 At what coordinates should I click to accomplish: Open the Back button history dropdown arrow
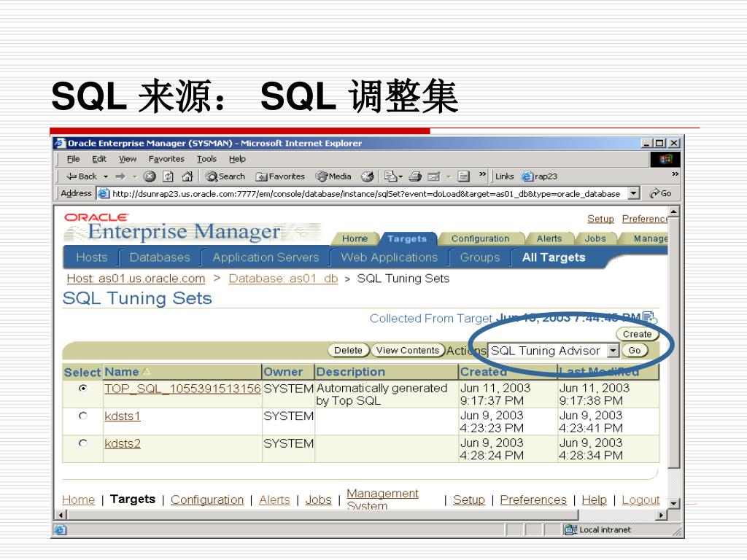click(x=106, y=176)
